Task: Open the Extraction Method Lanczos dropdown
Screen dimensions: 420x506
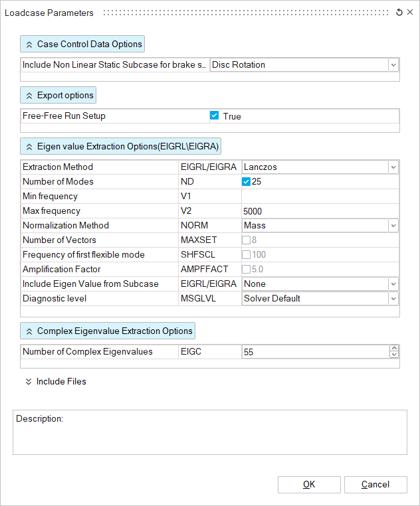Action: (393, 167)
